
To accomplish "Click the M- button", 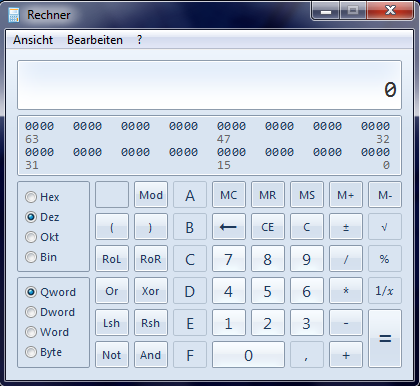I will tap(385, 195).
